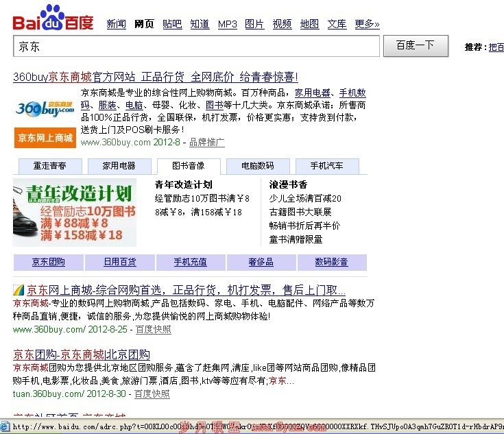
Task: Select the 家用电器 tab
Action: [119, 166]
